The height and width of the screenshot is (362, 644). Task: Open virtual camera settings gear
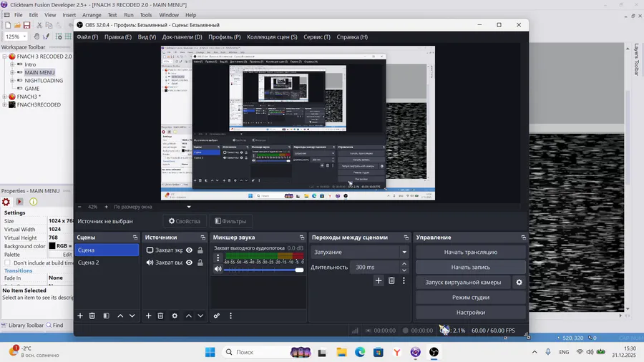[519, 283]
